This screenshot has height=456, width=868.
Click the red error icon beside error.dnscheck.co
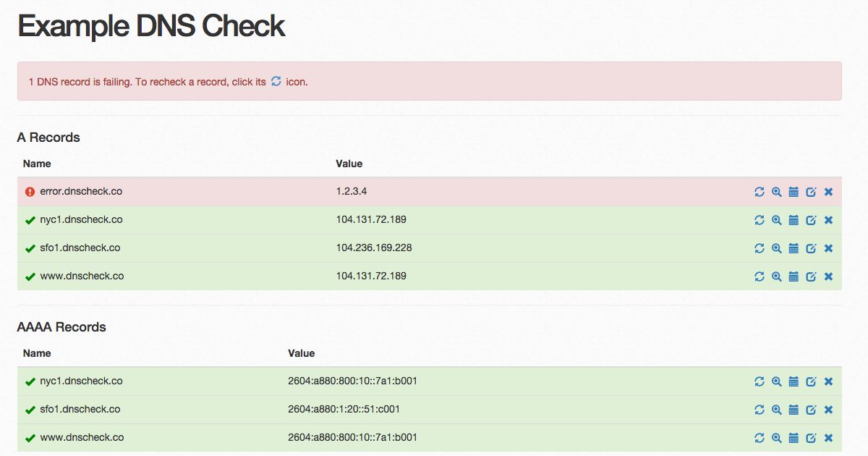click(x=30, y=192)
